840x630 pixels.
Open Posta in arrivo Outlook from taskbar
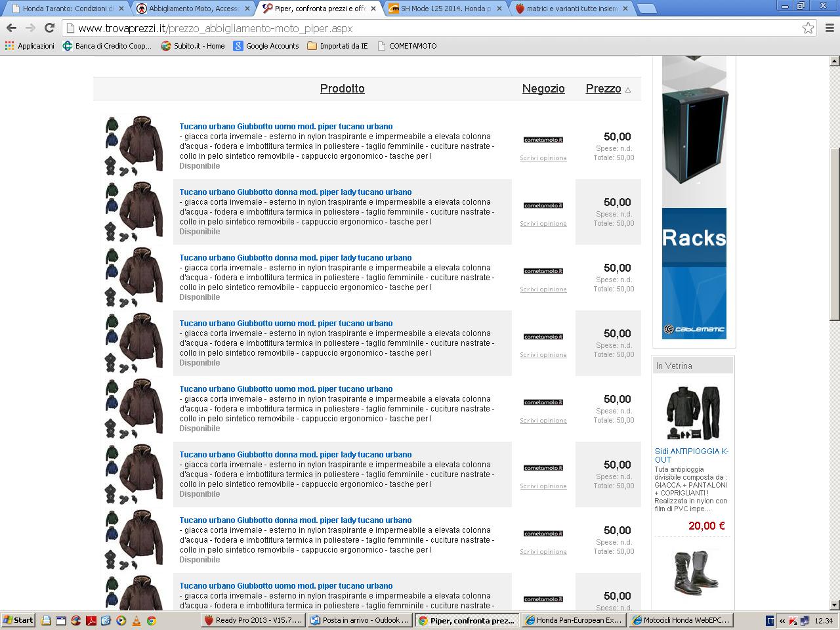[360, 620]
